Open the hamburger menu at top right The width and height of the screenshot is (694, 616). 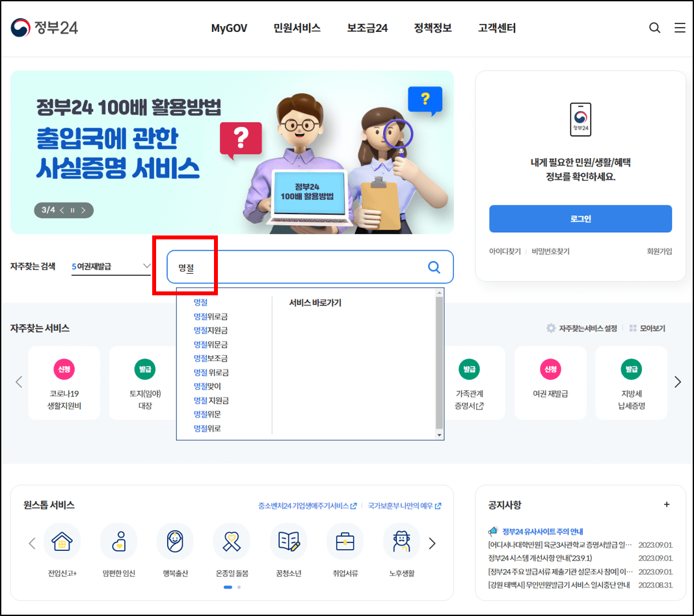[680, 28]
